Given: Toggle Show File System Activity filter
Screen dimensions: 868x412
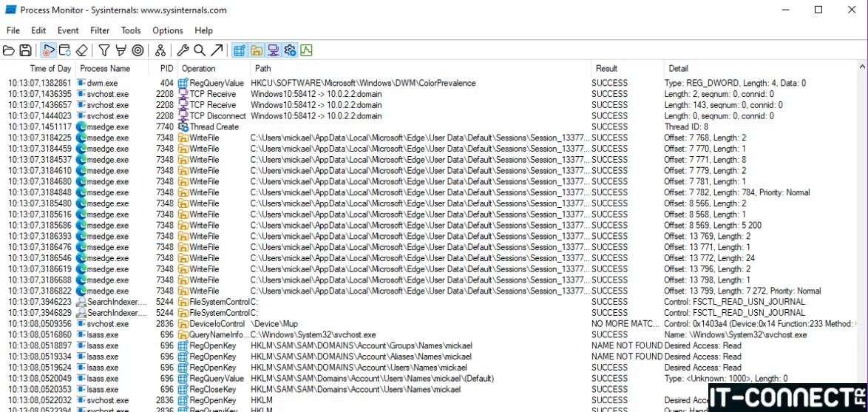Looking at the screenshot, I should 256,50.
